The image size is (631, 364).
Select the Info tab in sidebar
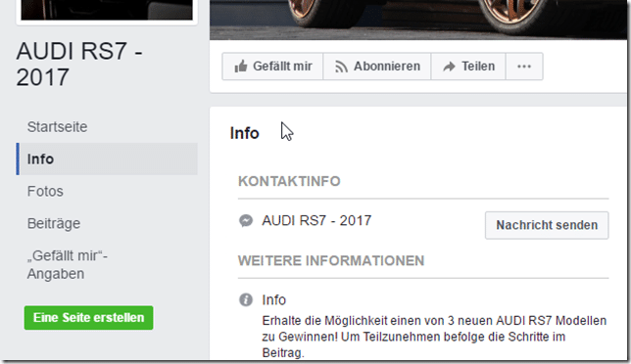(x=107, y=159)
